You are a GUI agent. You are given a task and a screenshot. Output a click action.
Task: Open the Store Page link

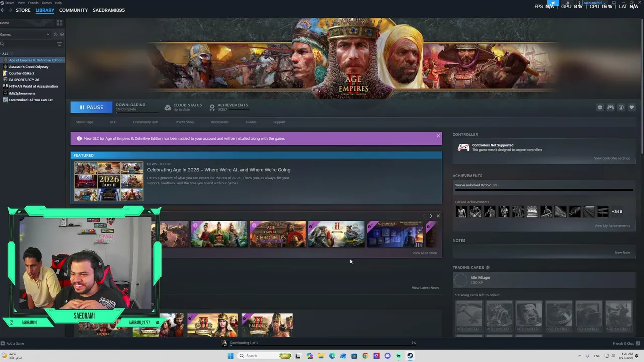coord(85,122)
